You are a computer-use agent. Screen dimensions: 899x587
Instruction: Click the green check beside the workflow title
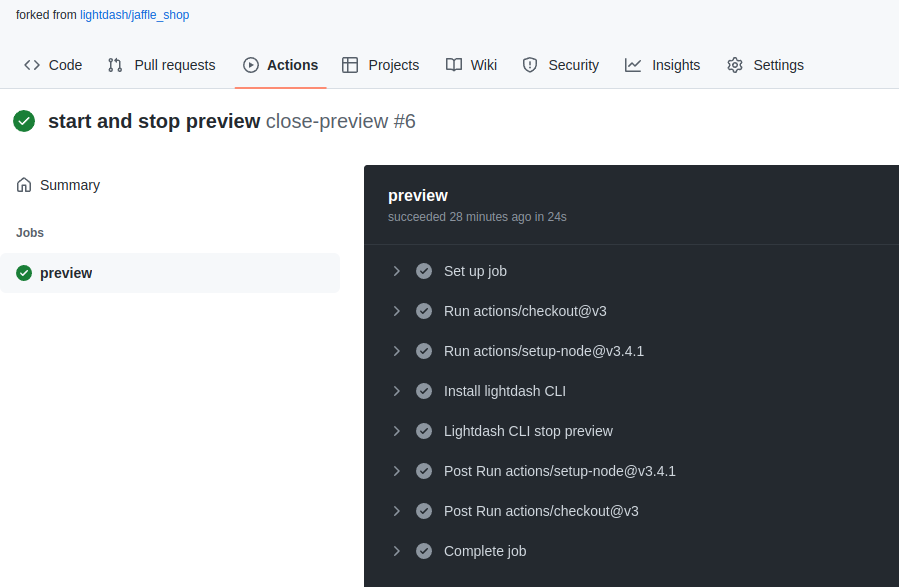click(x=23, y=121)
